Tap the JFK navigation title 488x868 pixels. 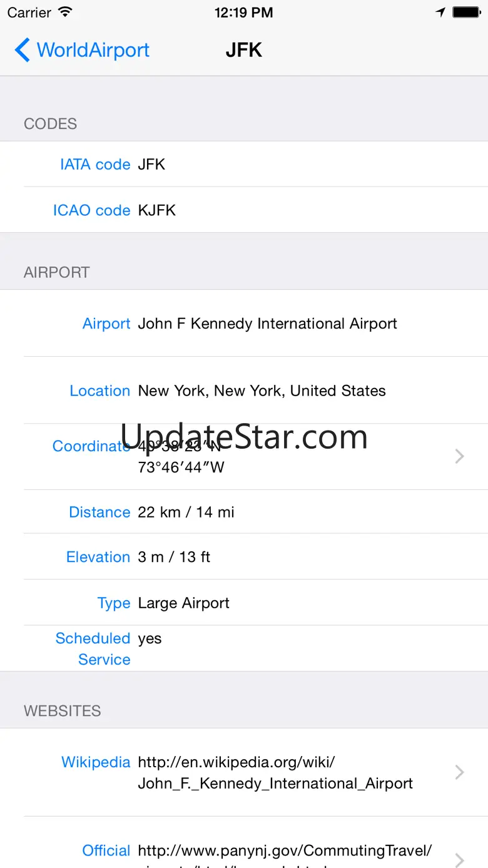click(243, 50)
